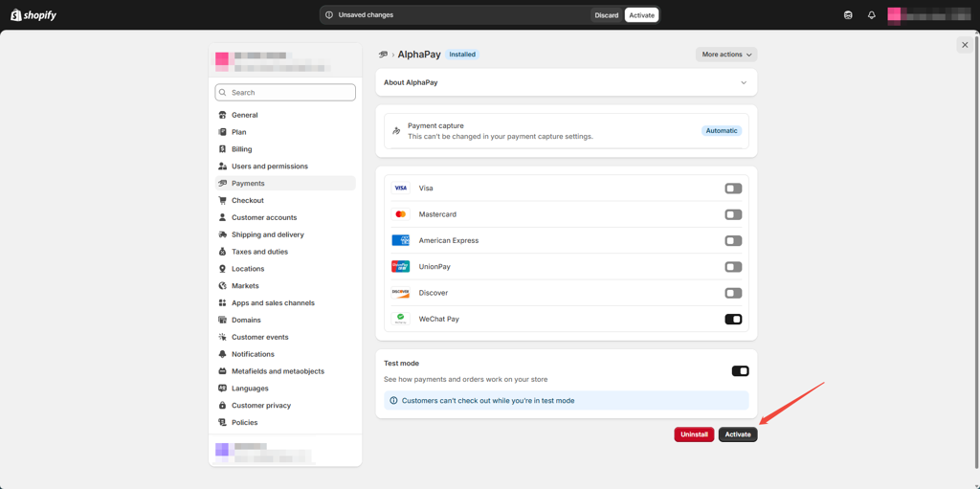Screen dimensions: 980x489
Task: Go to Shipping and delivery settings
Action: pyautogui.click(x=267, y=234)
